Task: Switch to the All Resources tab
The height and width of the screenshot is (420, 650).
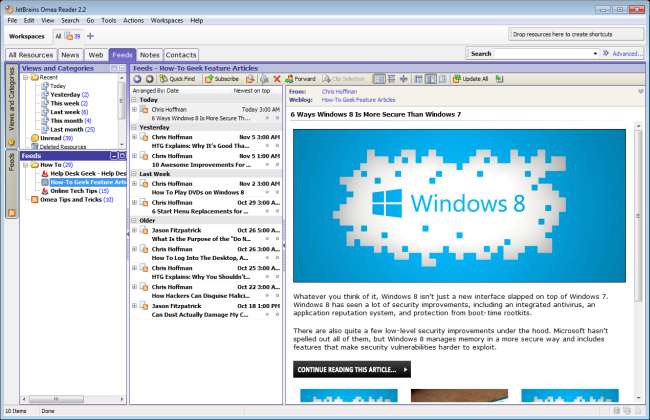Action: [31, 55]
